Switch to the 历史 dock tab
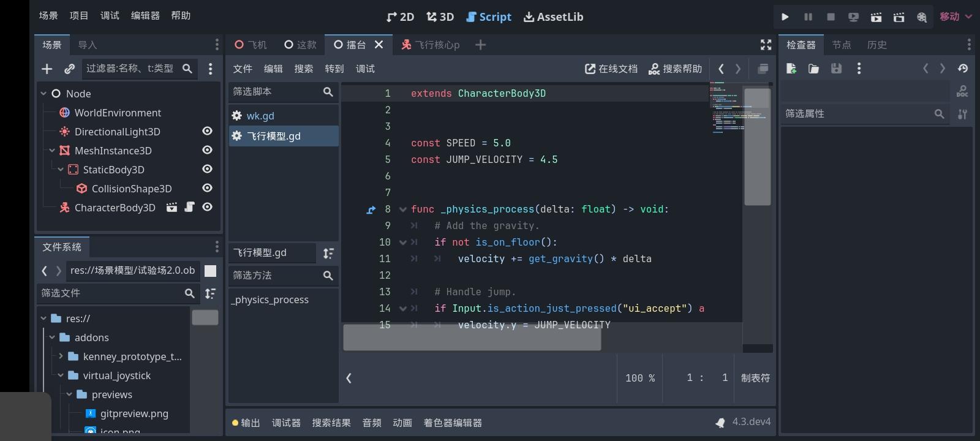This screenshot has width=980, height=441. [876, 45]
